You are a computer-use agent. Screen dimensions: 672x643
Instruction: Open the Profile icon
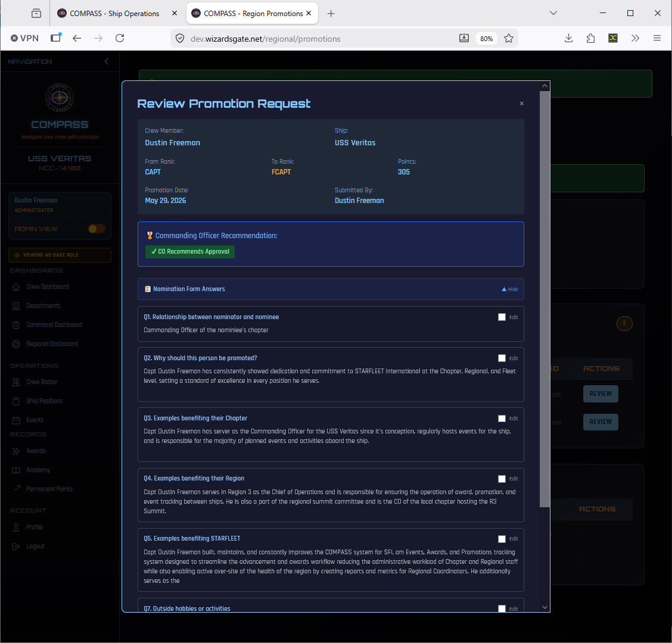coord(16,527)
